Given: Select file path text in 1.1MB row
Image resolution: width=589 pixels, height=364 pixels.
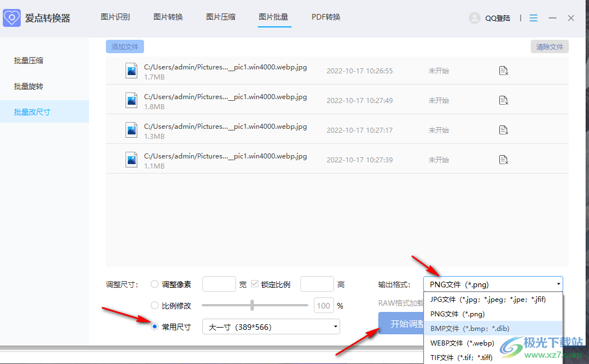Looking at the screenshot, I should point(225,156).
